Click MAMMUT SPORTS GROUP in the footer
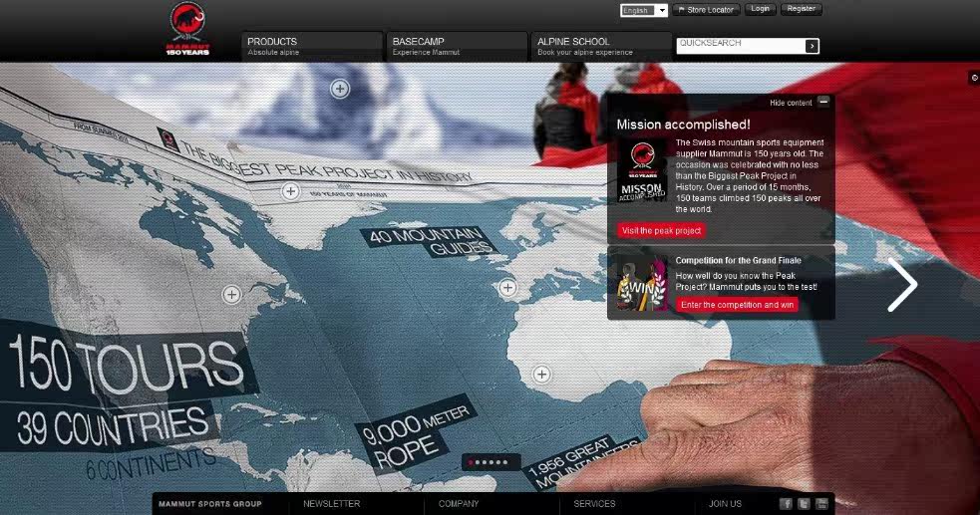 click(210, 504)
